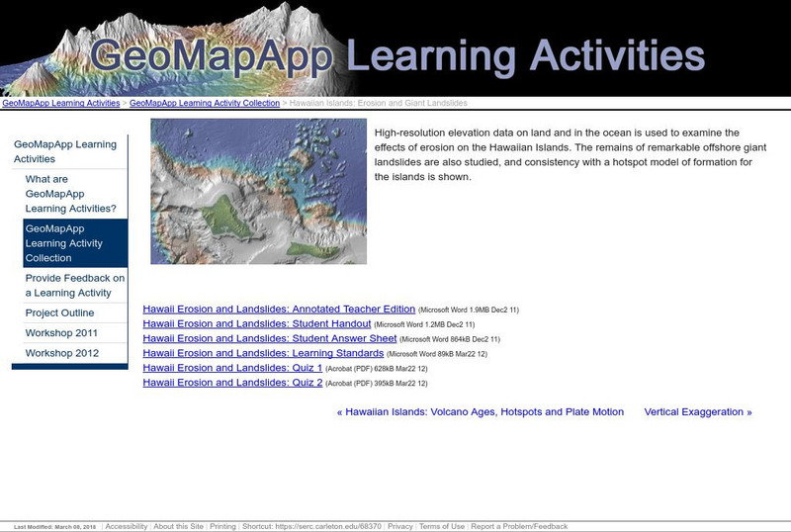The height and width of the screenshot is (532, 791).
Task: Open Privacy footer link
Action: pos(400,526)
